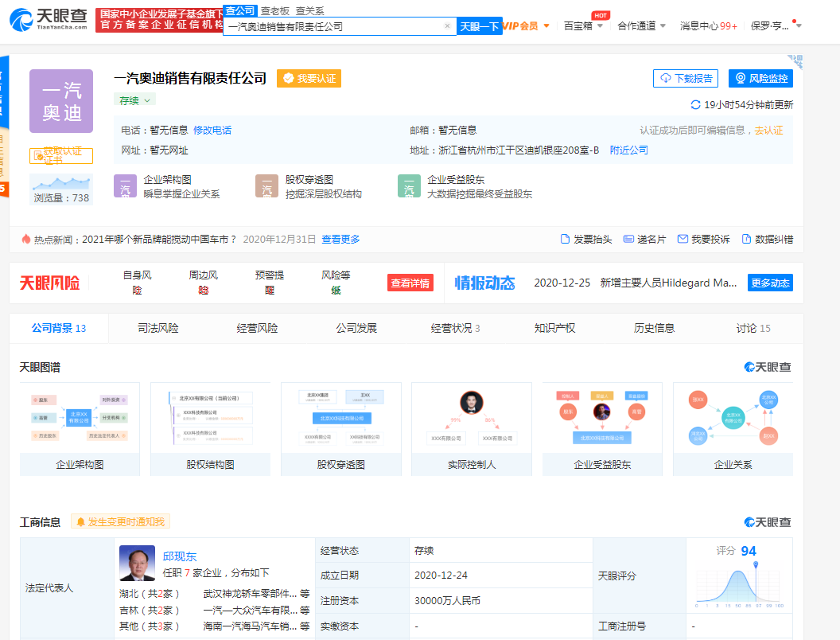
Task: Open the 企业架构图 thumbnail card
Action: click(80, 429)
